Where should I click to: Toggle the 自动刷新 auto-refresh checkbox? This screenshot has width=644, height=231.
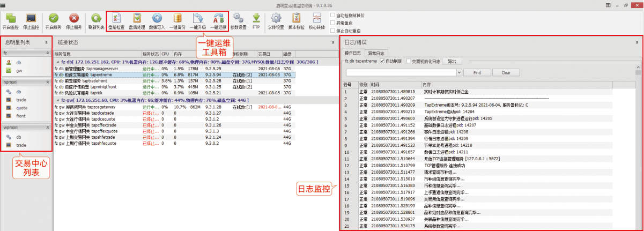point(382,61)
